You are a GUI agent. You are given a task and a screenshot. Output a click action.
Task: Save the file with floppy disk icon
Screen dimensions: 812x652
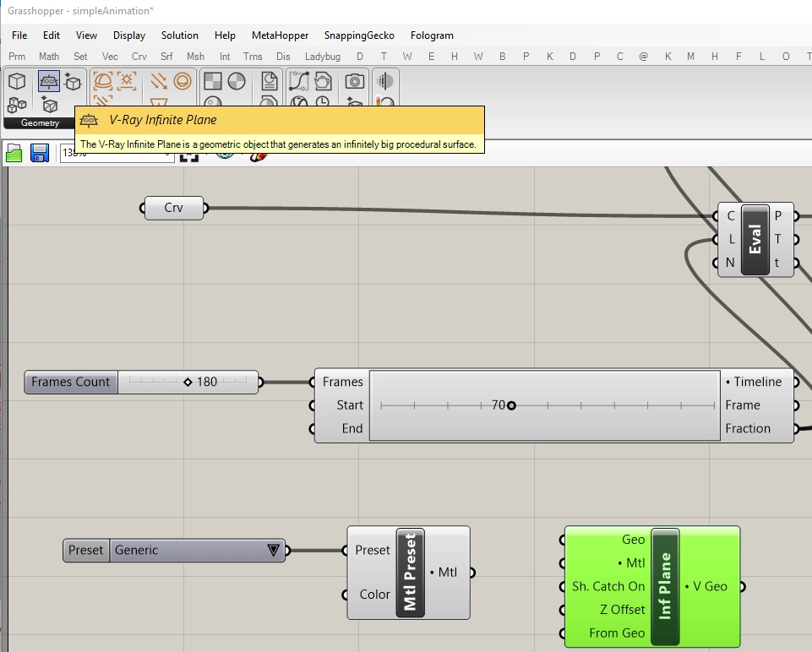pyautogui.click(x=39, y=153)
